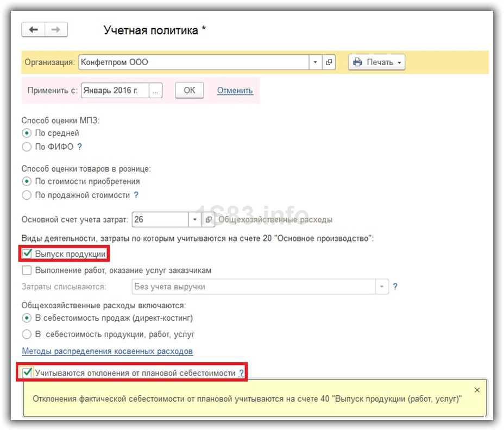Click the OK button
The height and width of the screenshot is (431, 504).
pos(189,91)
